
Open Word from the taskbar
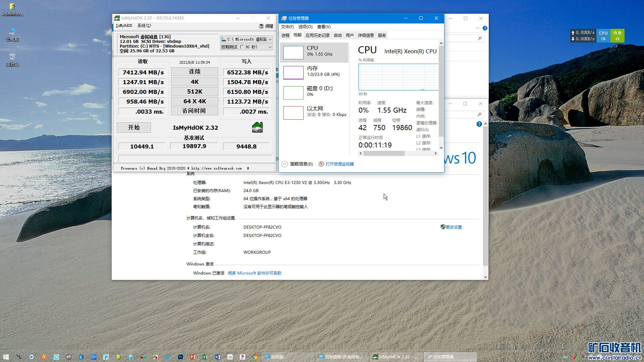point(218,357)
